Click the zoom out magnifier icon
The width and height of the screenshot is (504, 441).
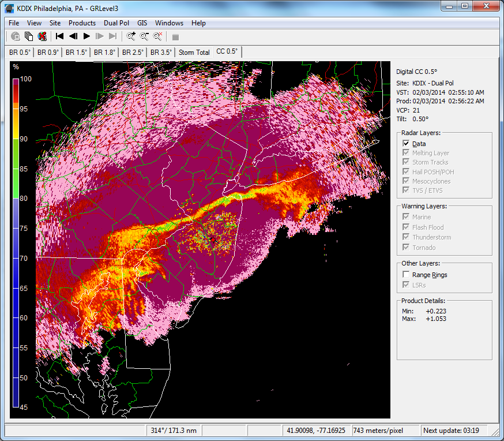coord(144,36)
